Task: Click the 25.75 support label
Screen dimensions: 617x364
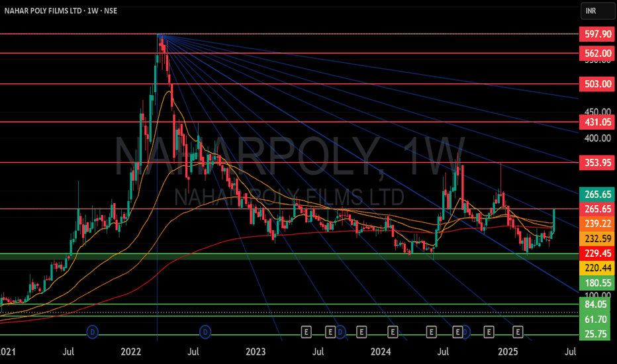Action: pos(595,334)
